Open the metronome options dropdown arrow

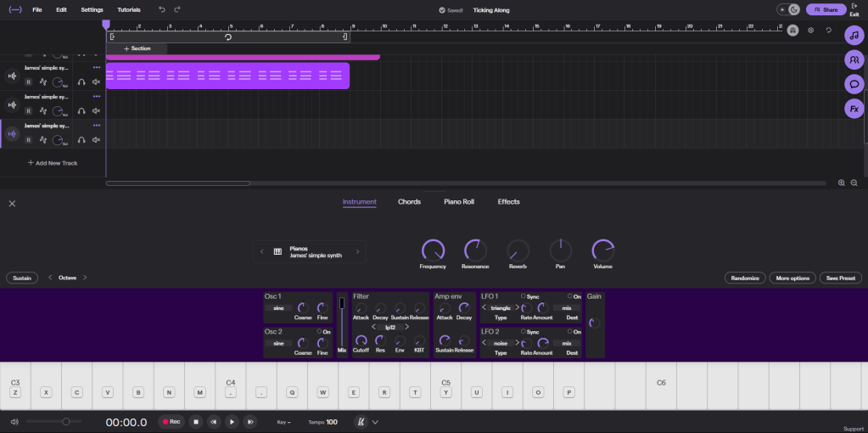[x=375, y=422]
